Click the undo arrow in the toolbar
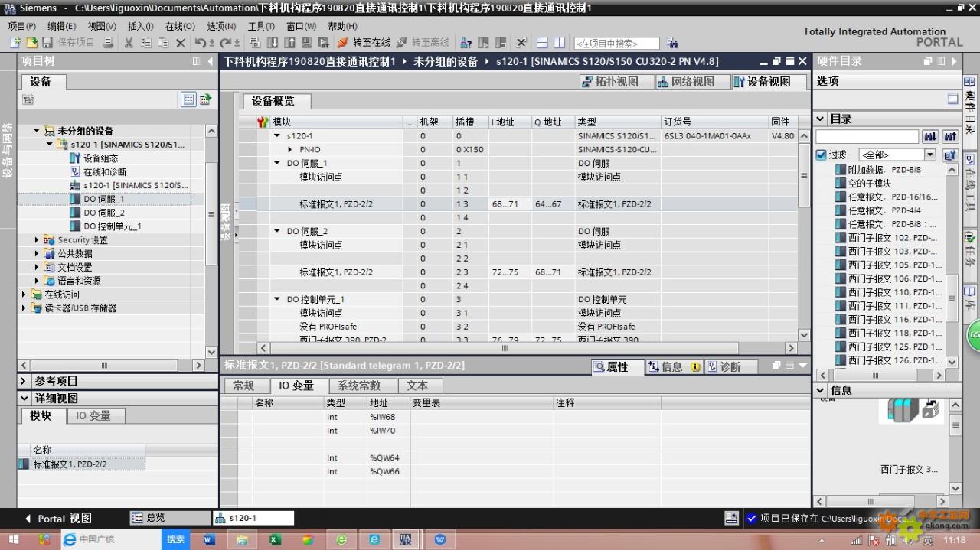The height and width of the screenshot is (550, 980). [x=201, y=43]
